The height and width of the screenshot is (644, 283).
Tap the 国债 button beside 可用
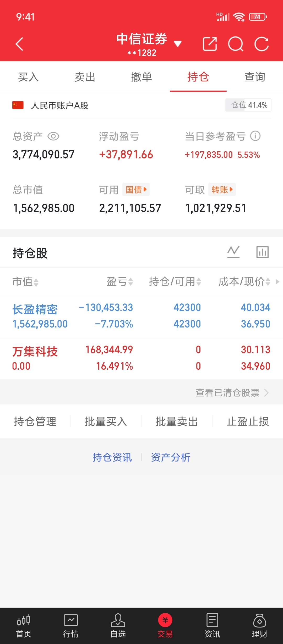(136, 190)
